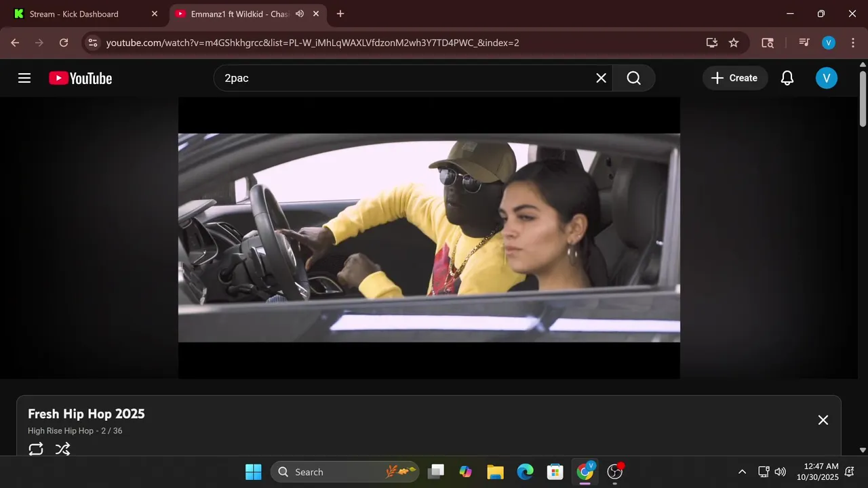Open the Fresh Hip Hop 2025 playlist title
868x488 pixels.
pos(86,414)
